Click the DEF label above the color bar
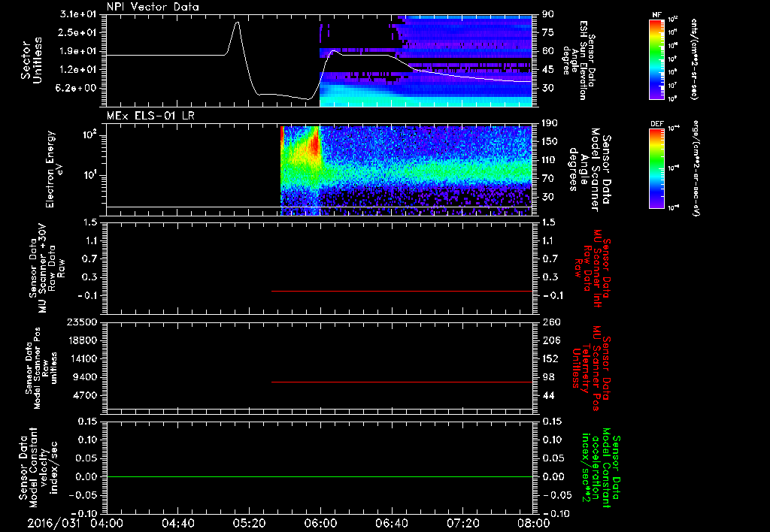Viewport: 770px width, 532px height. pyautogui.click(x=657, y=124)
